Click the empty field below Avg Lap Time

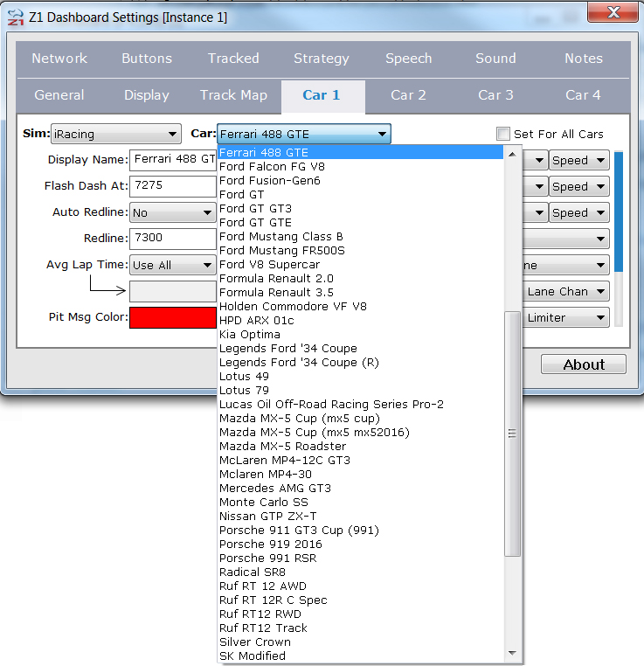point(173,291)
